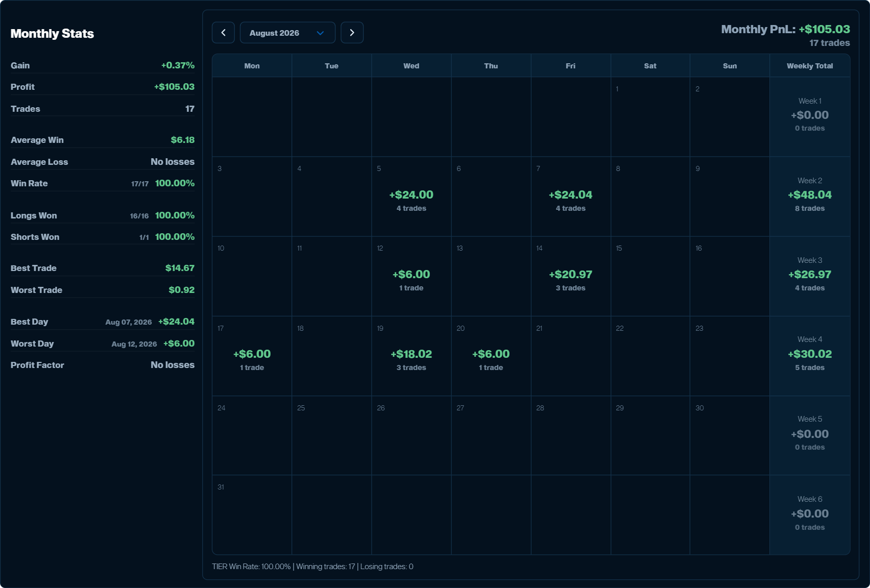Click the Sun column header

point(730,66)
